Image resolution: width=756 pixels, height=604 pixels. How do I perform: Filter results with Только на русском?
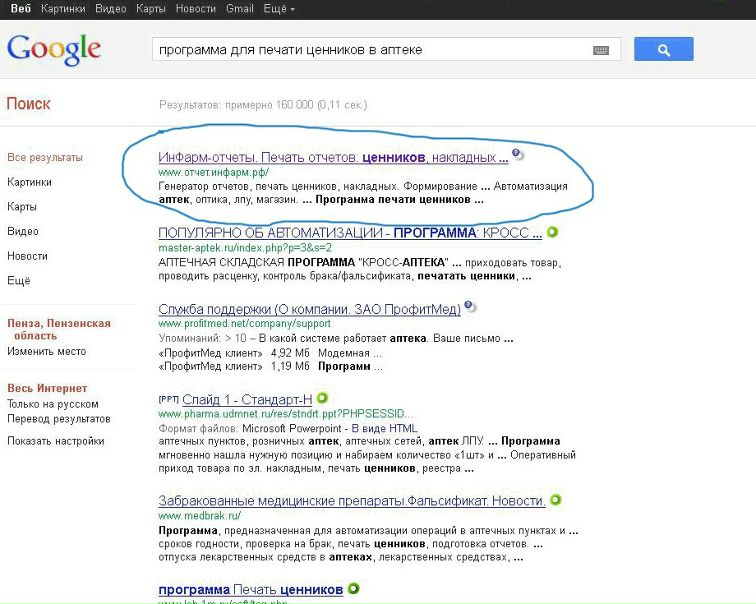[x=51, y=403]
